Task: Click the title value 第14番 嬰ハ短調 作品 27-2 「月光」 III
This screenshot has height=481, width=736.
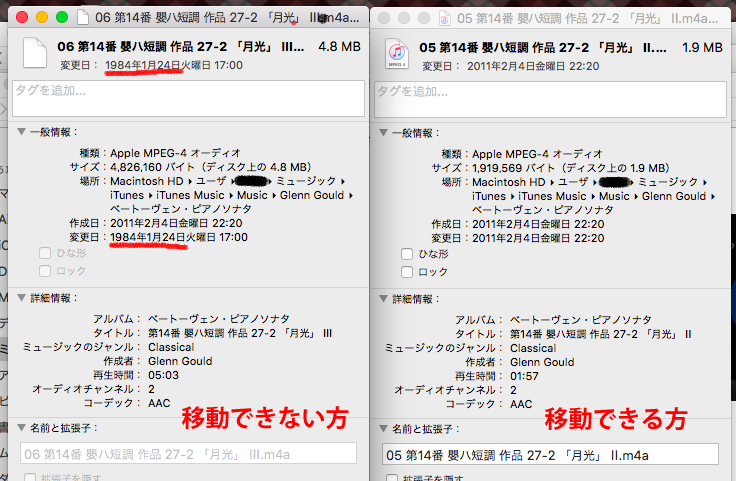Action: [240, 333]
